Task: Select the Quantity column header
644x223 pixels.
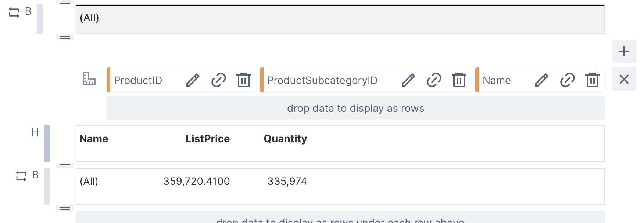Action: 285,139
